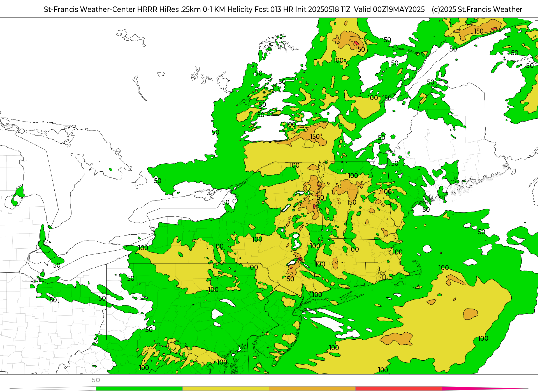Click "HRRR HiRes .25km" in the title
Screen dimensions: 538x392
(169, 10)
